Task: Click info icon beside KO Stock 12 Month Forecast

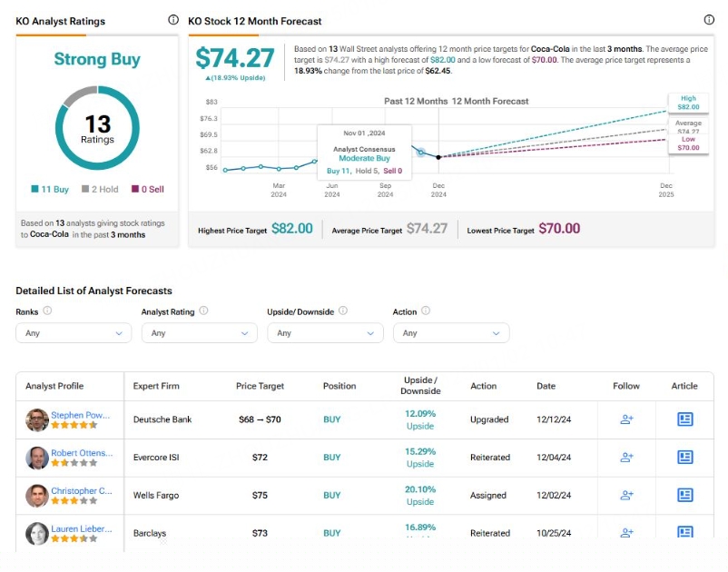Action: (x=709, y=19)
